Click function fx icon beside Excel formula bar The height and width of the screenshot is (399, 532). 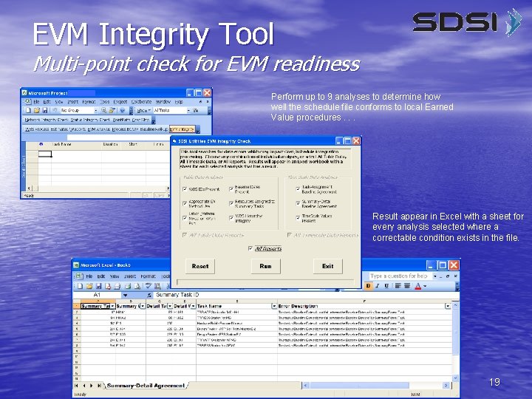point(149,295)
